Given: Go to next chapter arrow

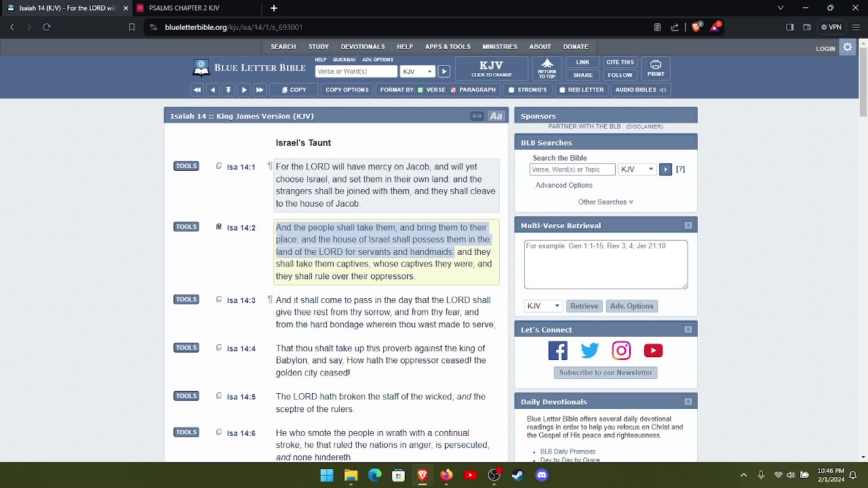Looking at the screenshot, I should pos(244,89).
